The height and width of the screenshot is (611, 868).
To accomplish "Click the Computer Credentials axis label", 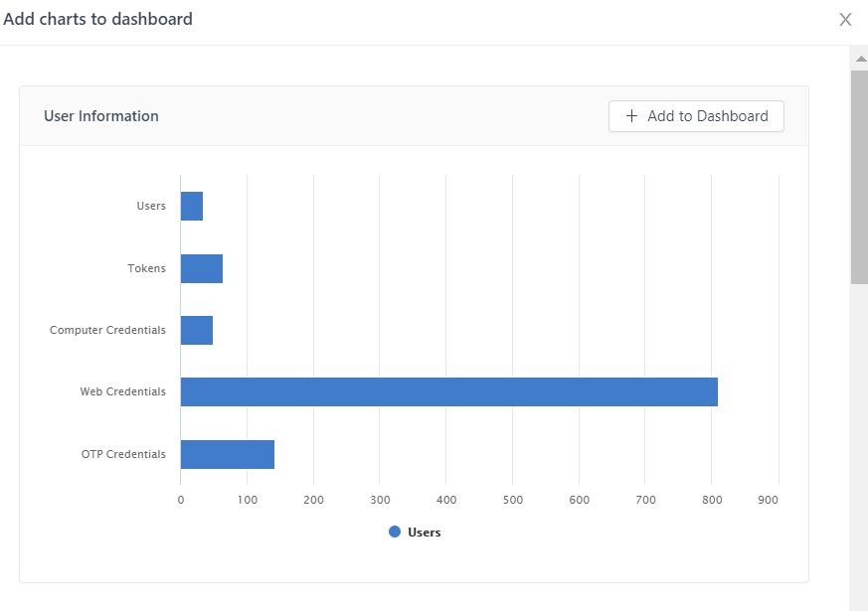I will pos(107,330).
